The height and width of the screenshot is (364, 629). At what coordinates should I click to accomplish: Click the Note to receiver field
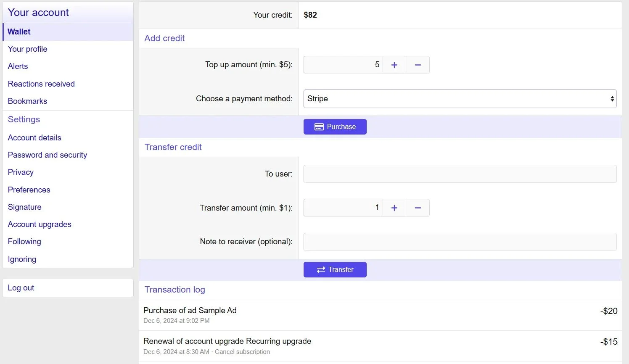pos(460,242)
